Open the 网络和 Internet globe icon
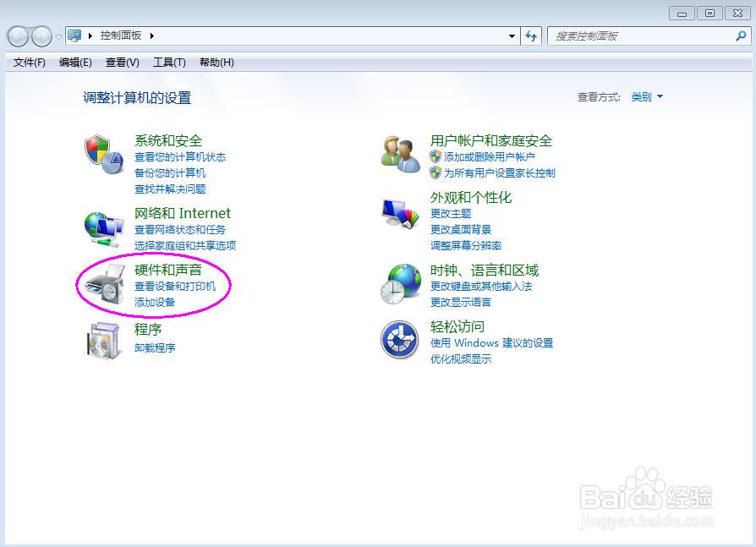This screenshot has height=547, width=756. [104, 228]
